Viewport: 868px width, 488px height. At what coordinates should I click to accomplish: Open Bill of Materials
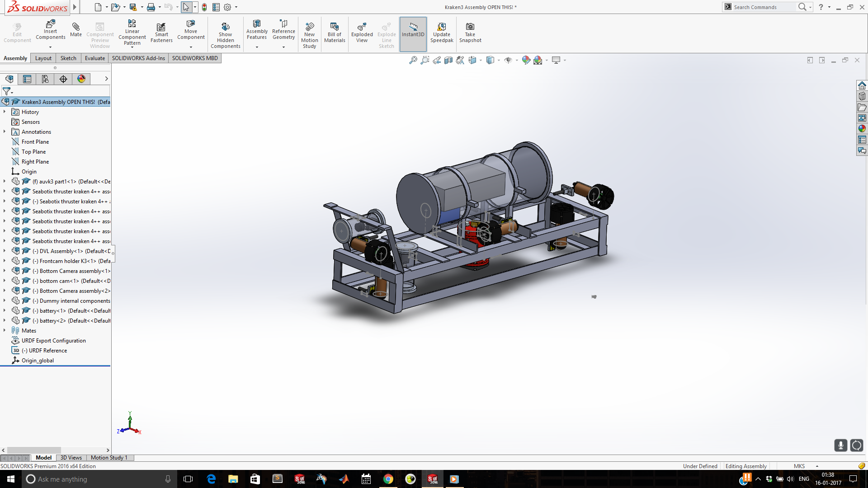click(335, 33)
